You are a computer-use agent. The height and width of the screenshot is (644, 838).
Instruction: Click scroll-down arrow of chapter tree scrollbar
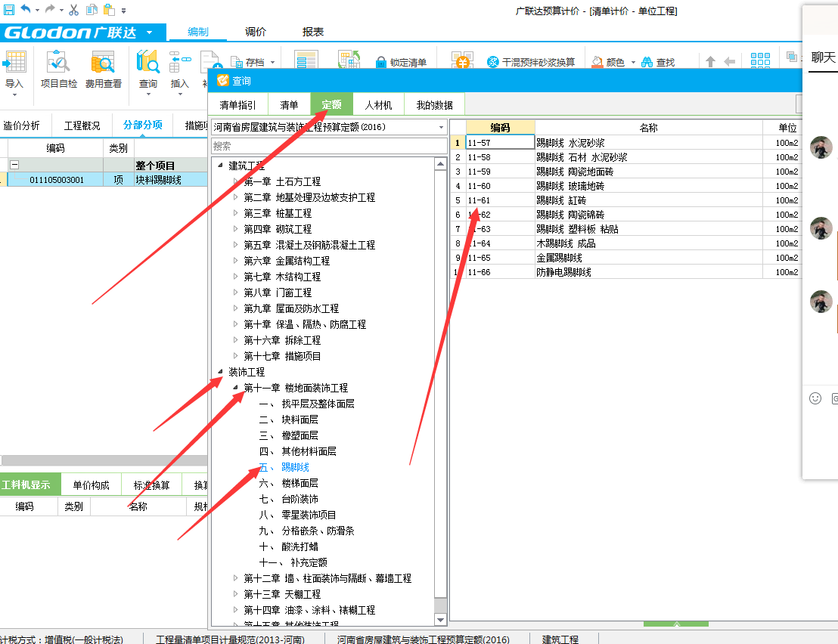(x=440, y=620)
